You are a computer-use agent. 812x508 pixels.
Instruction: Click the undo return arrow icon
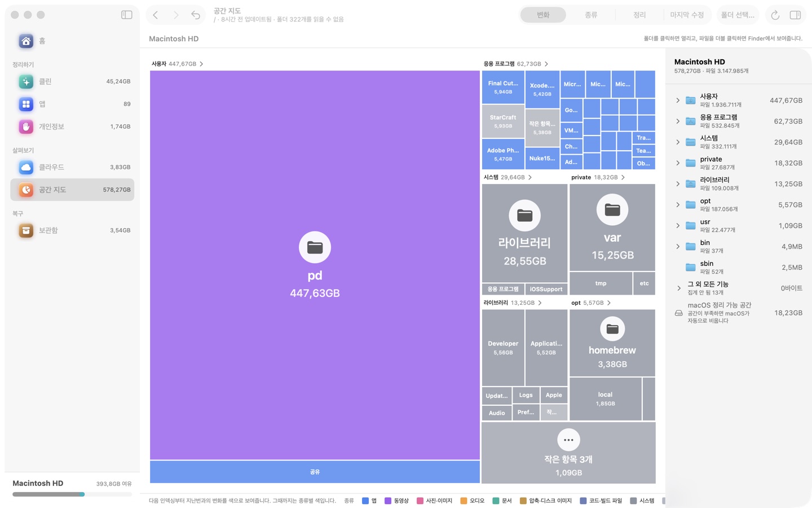tap(196, 15)
